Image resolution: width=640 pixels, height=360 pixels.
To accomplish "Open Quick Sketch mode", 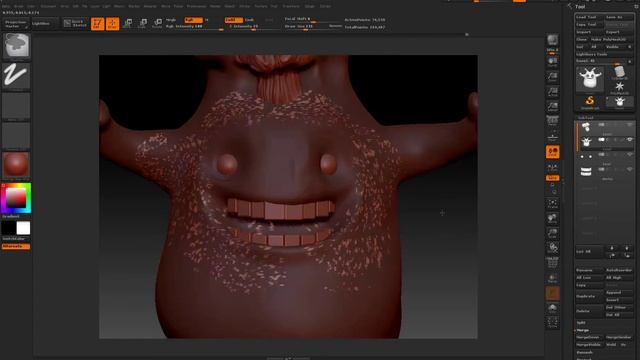I will point(75,24).
